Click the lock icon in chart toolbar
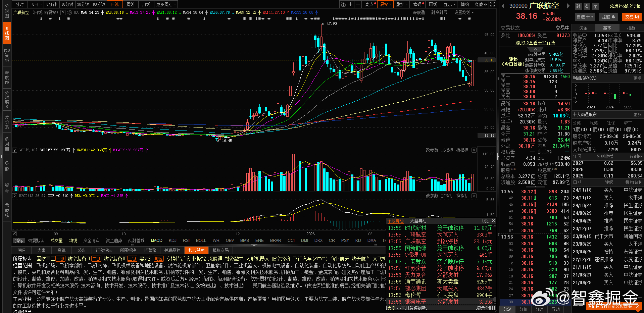This screenshot has width=644, height=313. click(343, 4)
